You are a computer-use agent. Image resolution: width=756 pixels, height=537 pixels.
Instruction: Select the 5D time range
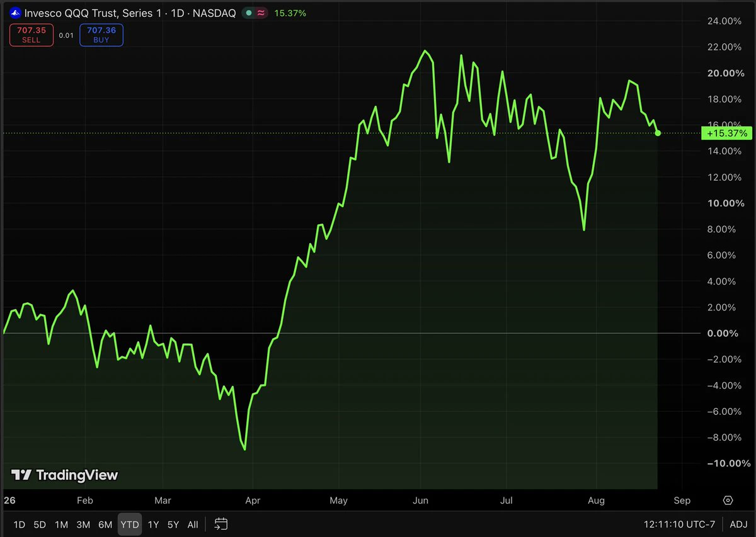(40, 524)
